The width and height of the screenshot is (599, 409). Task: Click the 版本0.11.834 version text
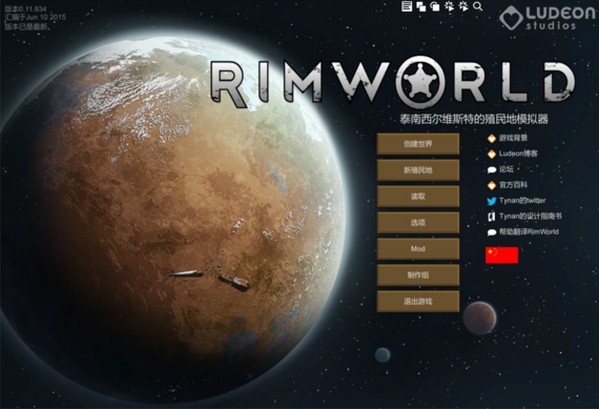click(26, 8)
